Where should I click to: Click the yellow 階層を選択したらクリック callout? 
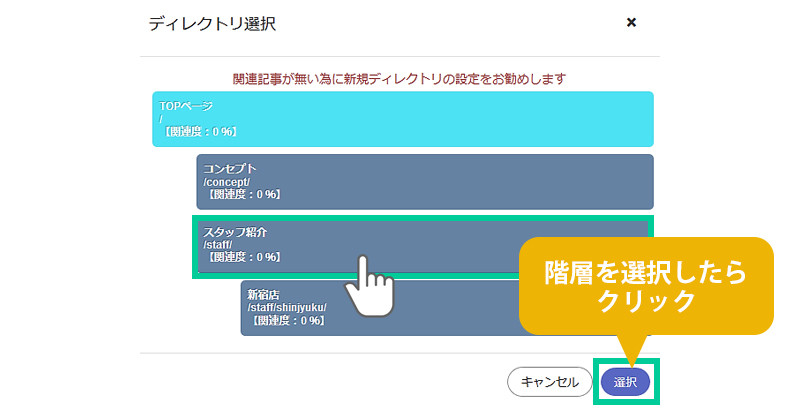point(646,286)
